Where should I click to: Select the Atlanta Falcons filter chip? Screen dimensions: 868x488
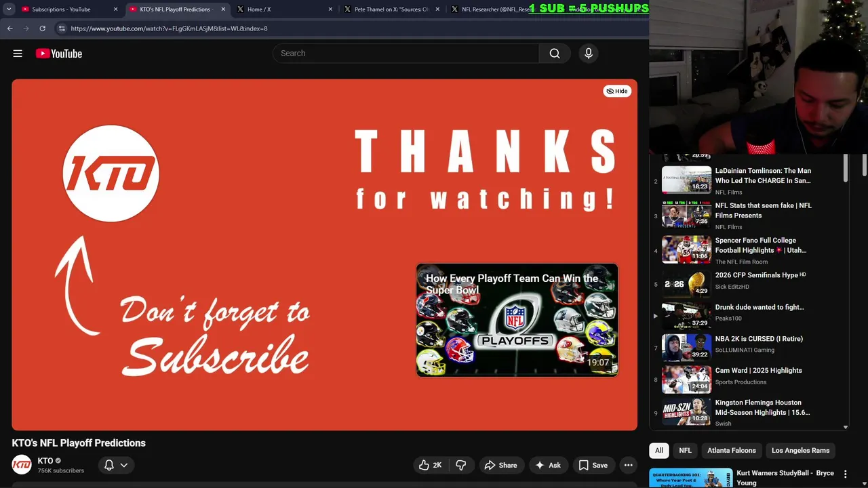pos(732,450)
